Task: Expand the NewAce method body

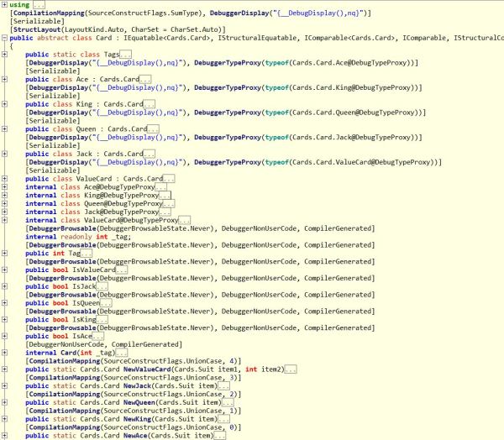Action: pyautogui.click(x=4, y=436)
